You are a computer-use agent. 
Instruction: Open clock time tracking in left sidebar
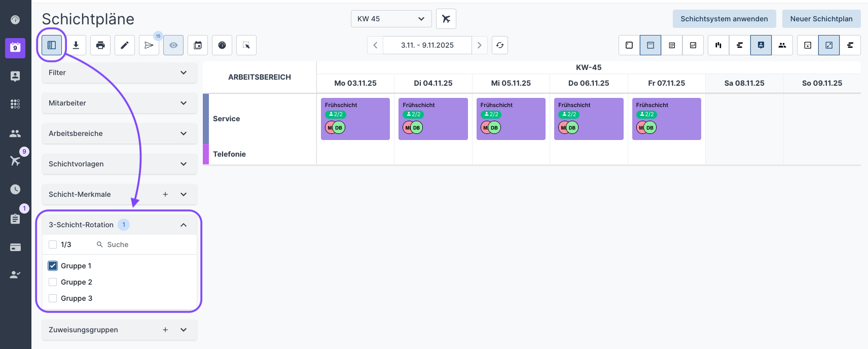(15, 189)
